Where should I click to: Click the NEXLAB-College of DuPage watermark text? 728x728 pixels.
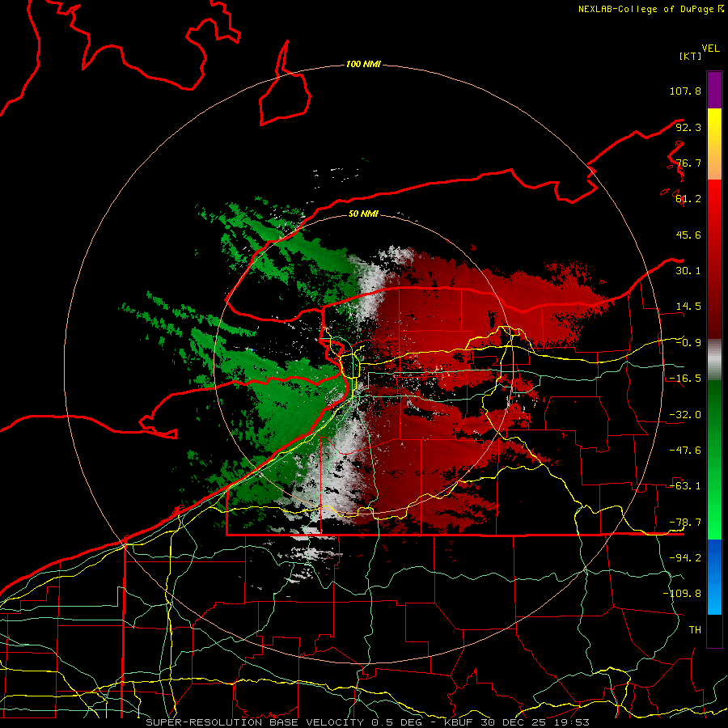(x=651, y=9)
